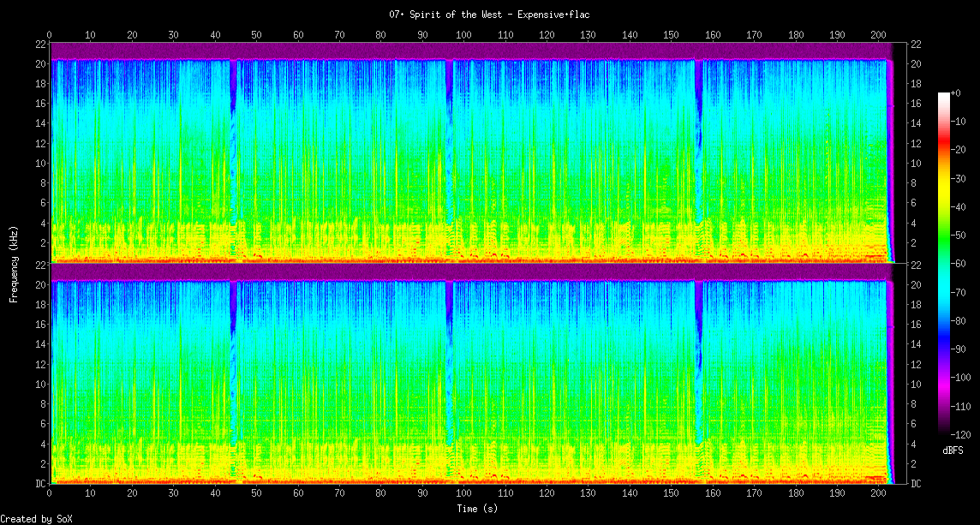980x525 pixels.
Task: Select the 150 s tick on the top time axis
Action: pos(671,34)
